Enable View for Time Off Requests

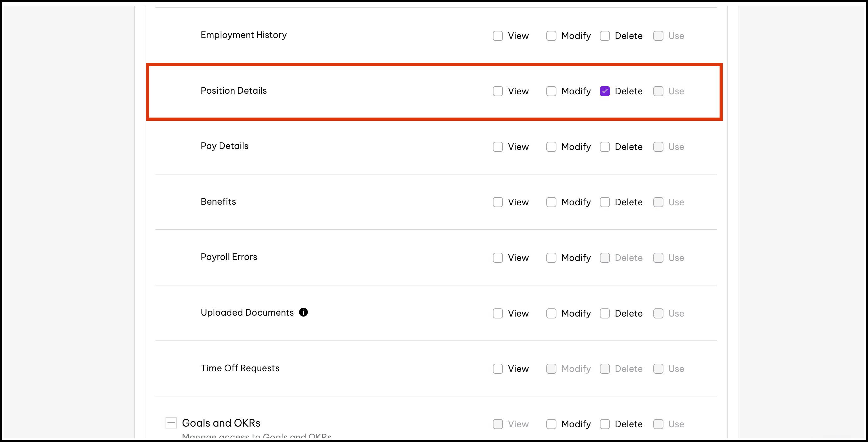point(498,369)
